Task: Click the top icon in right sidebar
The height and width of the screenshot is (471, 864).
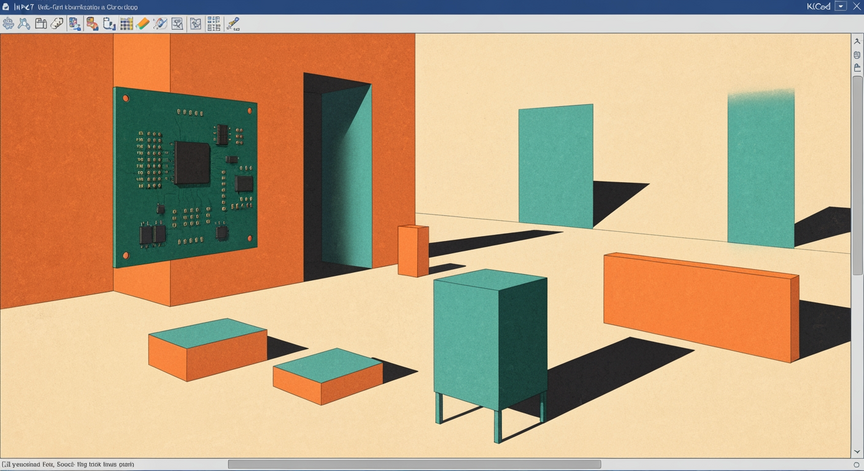Action: pyautogui.click(x=857, y=42)
